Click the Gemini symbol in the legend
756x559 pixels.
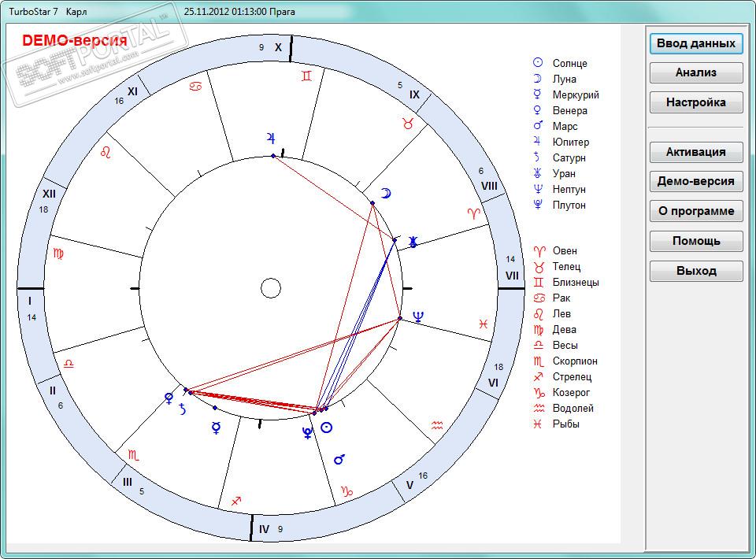click(x=539, y=283)
